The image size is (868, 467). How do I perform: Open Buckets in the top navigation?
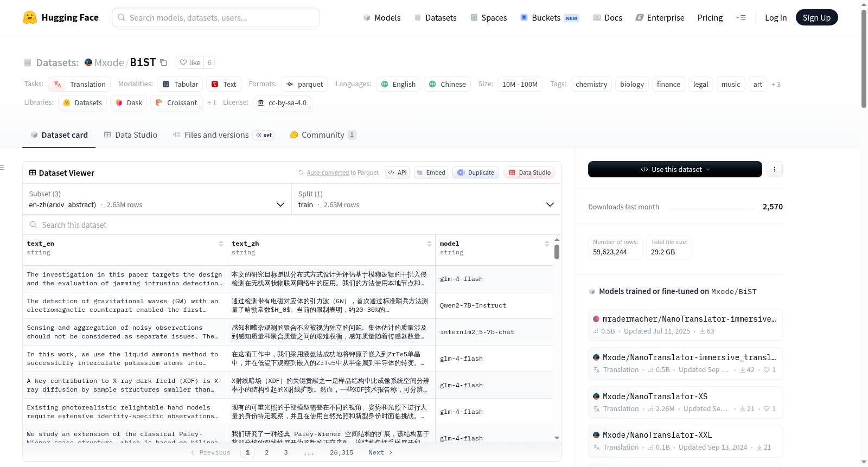click(550, 17)
